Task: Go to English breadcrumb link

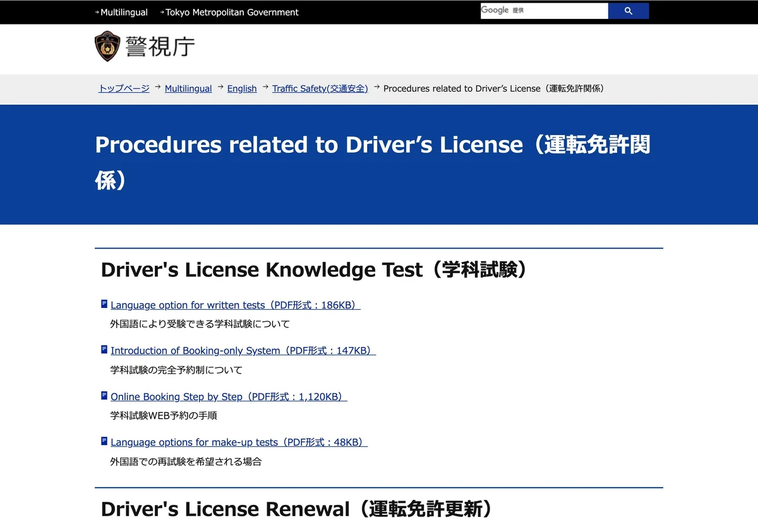Action: tap(242, 88)
